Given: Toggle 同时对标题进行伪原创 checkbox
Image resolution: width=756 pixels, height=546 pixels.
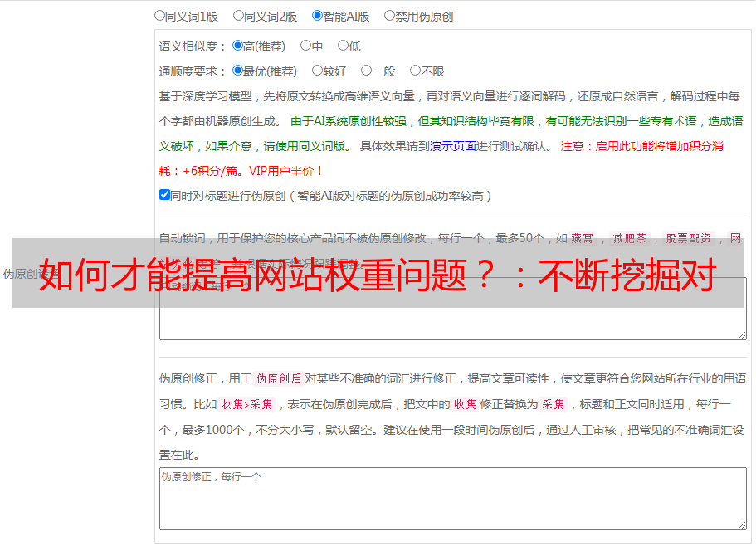Looking at the screenshot, I should click(164, 195).
